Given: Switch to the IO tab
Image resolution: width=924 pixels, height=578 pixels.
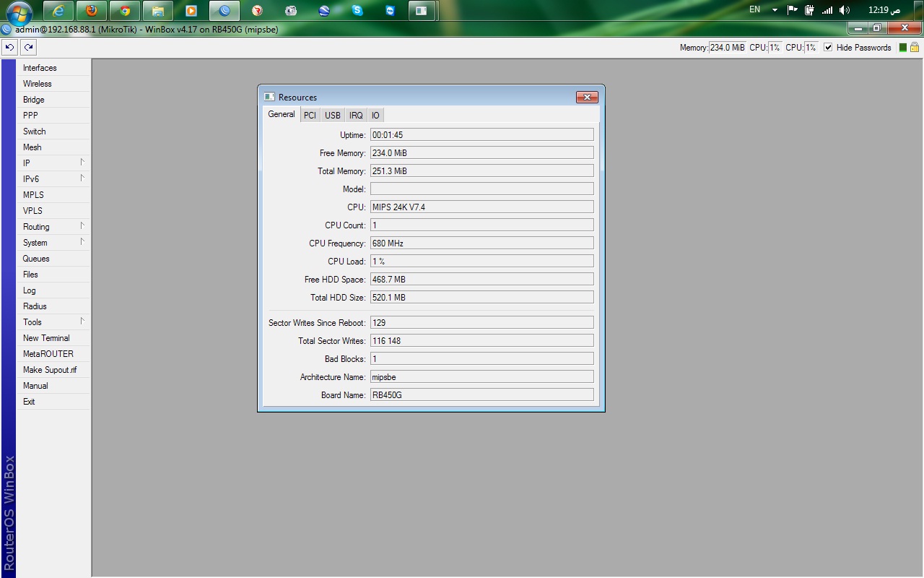Looking at the screenshot, I should pos(375,116).
